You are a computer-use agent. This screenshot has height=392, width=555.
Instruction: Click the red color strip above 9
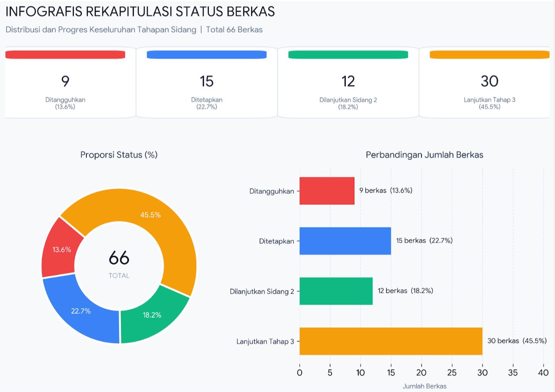[x=65, y=54]
